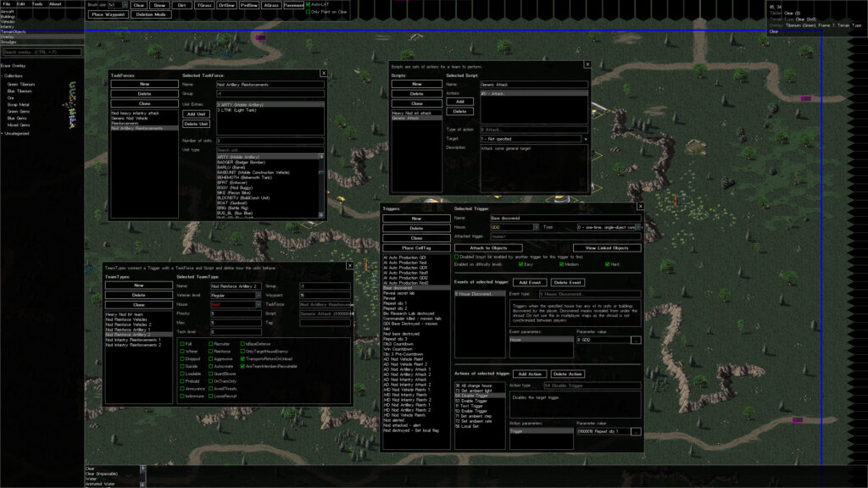Select the Clear terrain brush button

(139, 5)
